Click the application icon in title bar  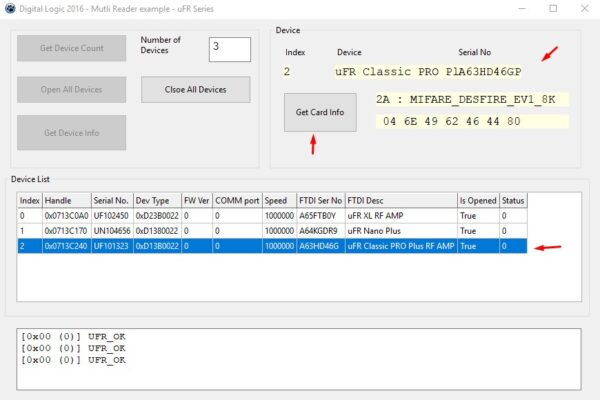click(9, 8)
